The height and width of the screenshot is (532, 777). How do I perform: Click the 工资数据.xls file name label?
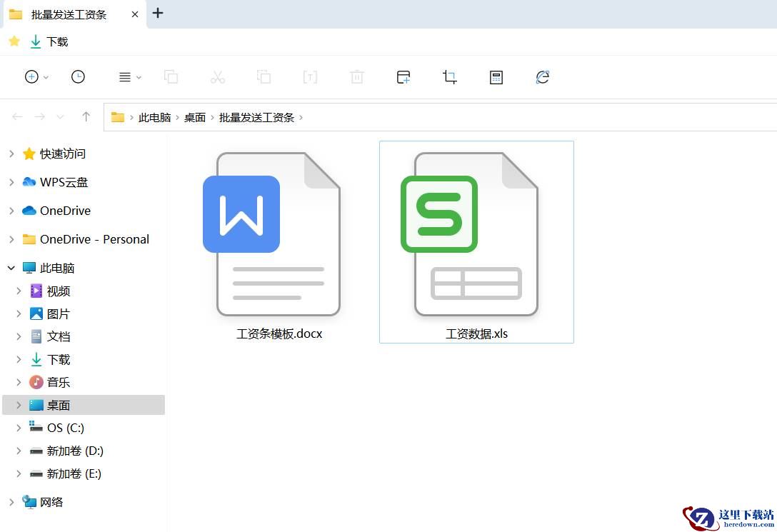477,334
